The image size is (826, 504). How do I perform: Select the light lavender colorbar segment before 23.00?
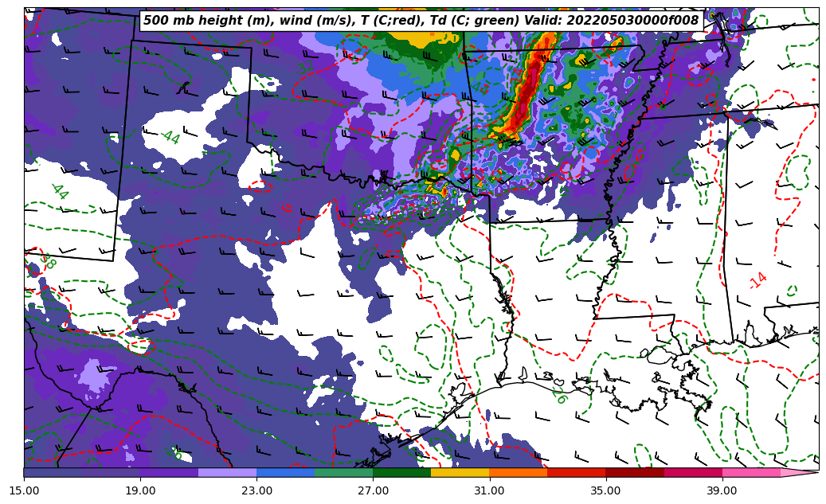tap(228, 473)
